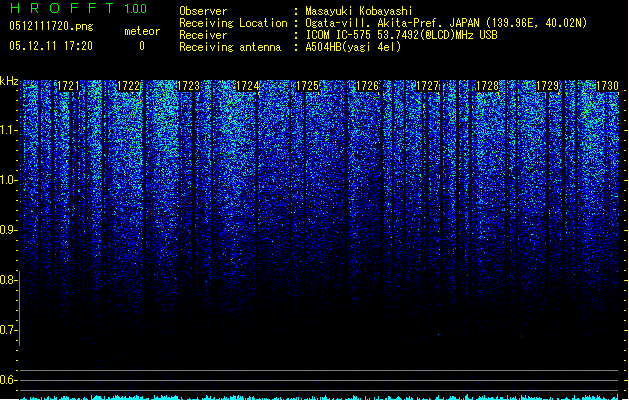
Task: Click the date stamp 05.12.11 17:20
Action: coord(51,46)
